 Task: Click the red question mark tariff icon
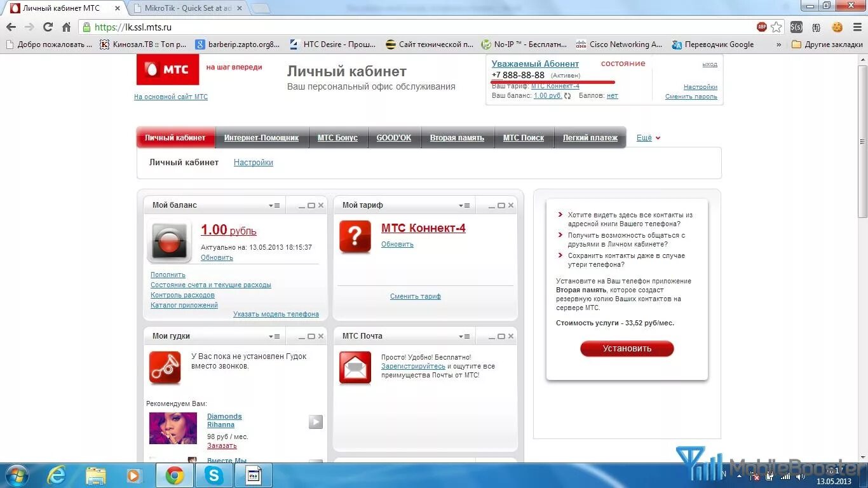(355, 237)
